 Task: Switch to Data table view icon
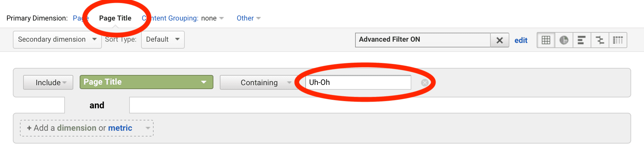[546, 40]
